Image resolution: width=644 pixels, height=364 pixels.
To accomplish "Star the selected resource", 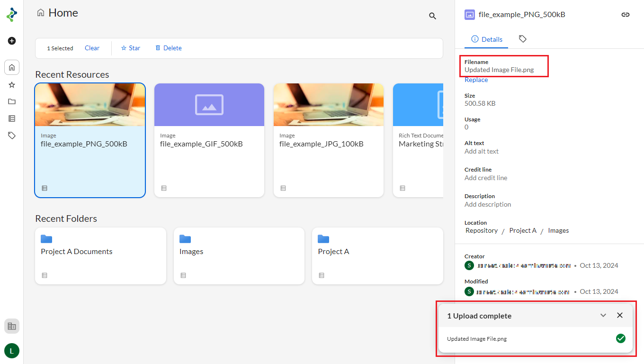I will coord(131,48).
